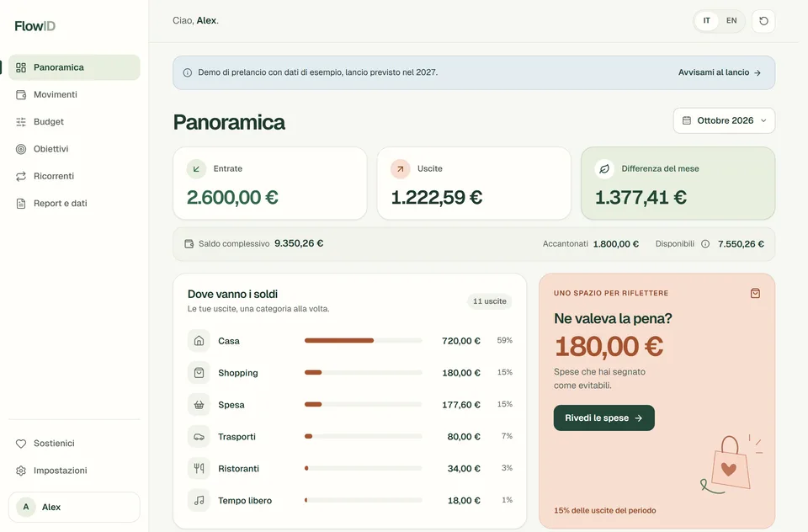Open Report e dati
The image size is (808, 532).
(x=74, y=204)
